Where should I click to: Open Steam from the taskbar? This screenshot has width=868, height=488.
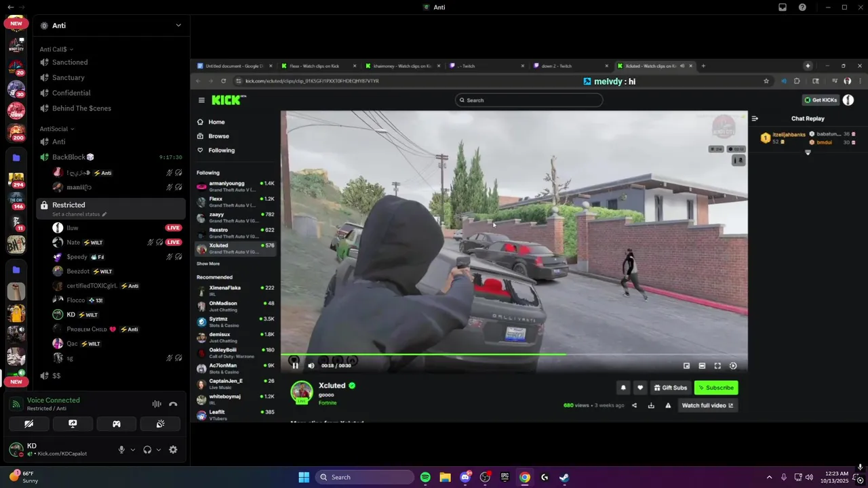point(564,477)
